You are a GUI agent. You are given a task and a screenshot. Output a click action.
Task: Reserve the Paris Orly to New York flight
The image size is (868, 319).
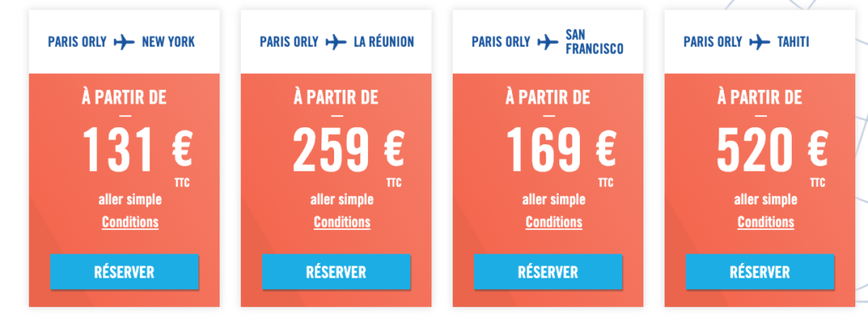124,272
